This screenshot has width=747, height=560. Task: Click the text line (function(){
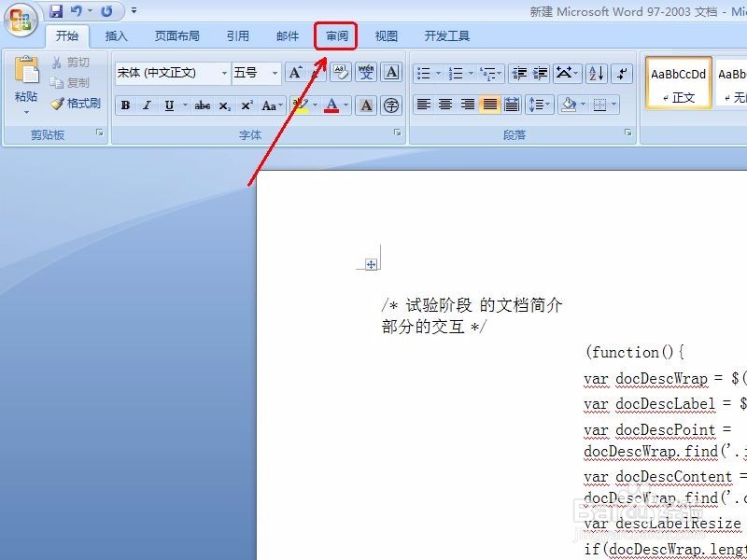tap(634, 353)
